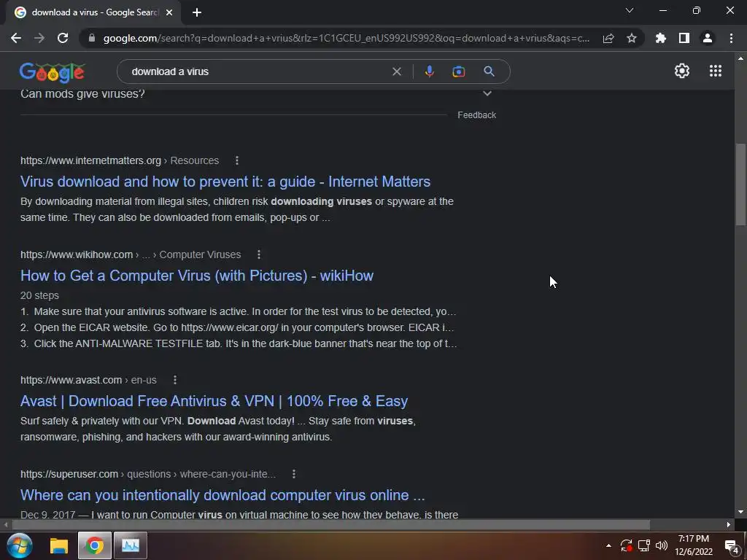This screenshot has height=560, width=747.
Task: Open the Google apps grid
Action: (716, 71)
